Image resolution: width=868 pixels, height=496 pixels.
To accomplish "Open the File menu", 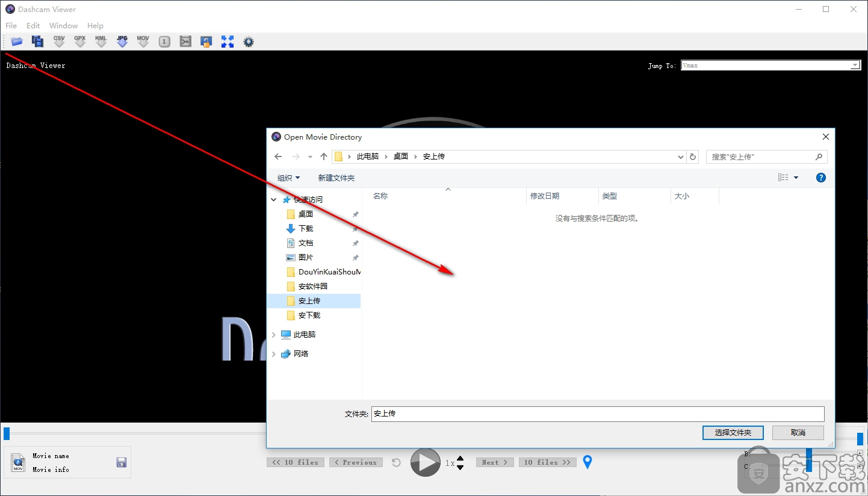I will 11,25.
